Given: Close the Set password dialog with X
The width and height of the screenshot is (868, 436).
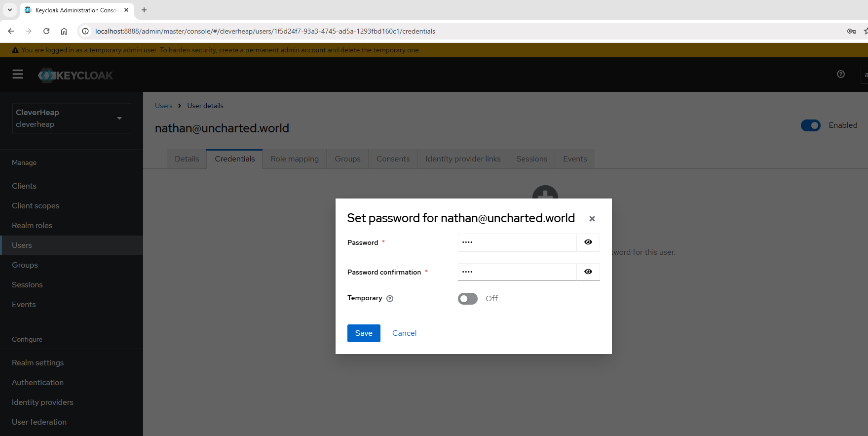Looking at the screenshot, I should [x=592, y=219].
